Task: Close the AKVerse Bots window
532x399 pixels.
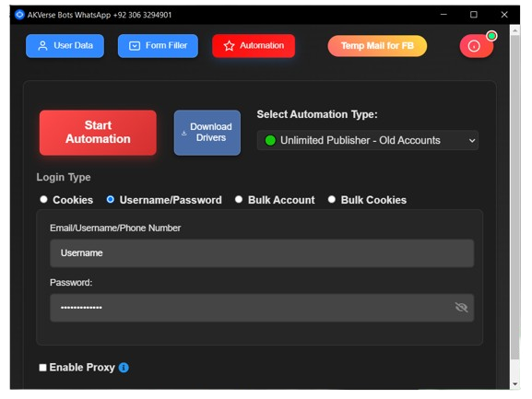Action: coord(504,15)
